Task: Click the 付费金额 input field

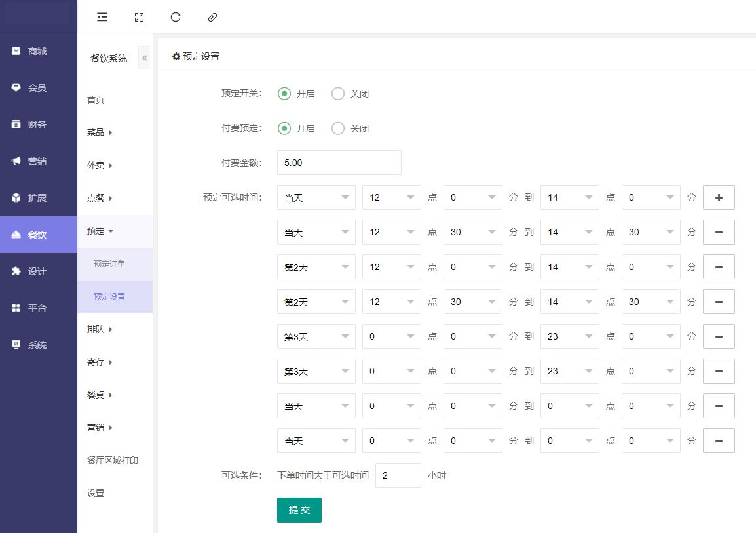Action: pyautogui.click(x=339, y=163)
